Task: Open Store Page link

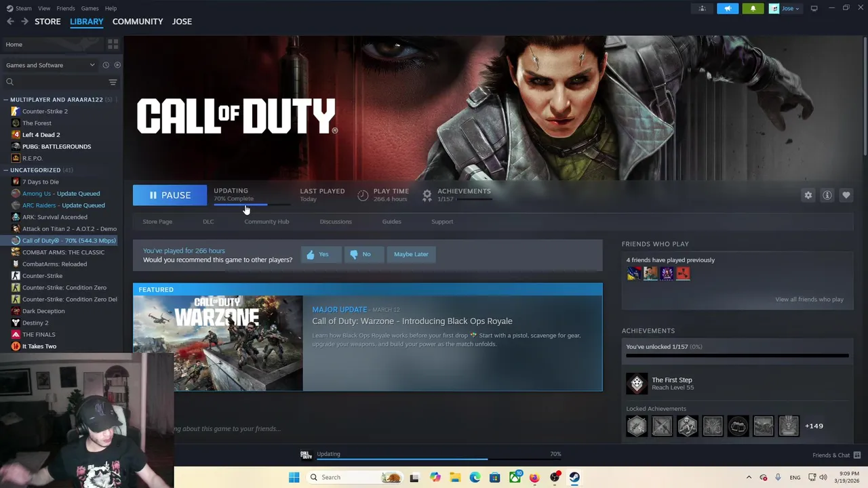Action: tap(157, 222)
